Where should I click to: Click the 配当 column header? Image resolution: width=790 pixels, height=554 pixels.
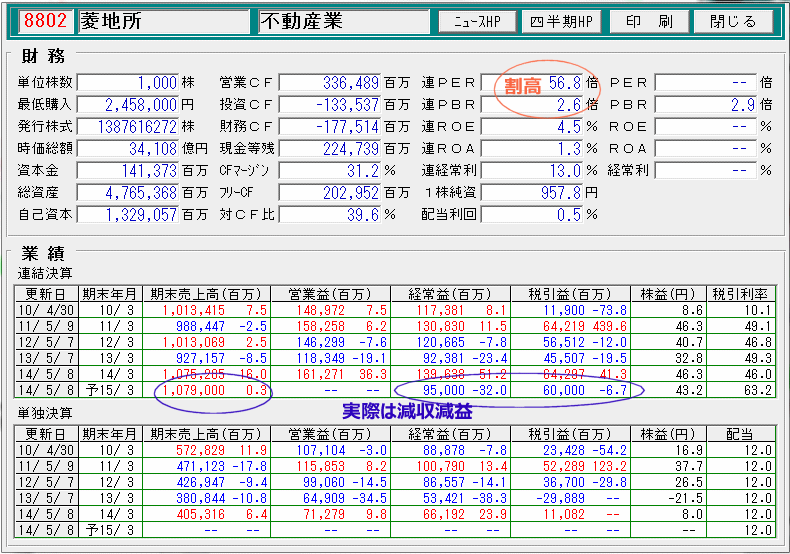(x=741, y=434)
